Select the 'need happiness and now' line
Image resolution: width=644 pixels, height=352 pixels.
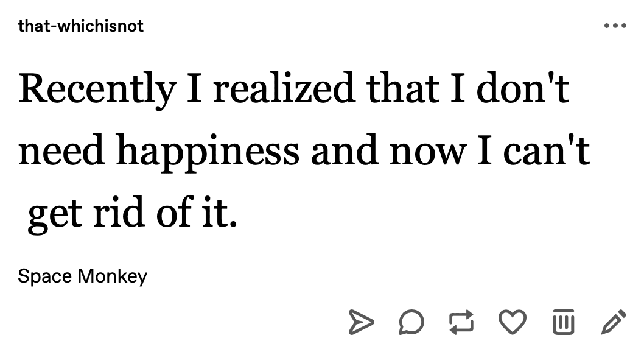tap(304, 151)
